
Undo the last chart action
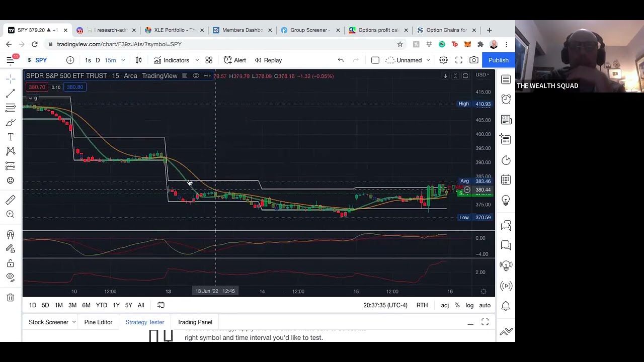pyautogui.click(x=341, y=60)
